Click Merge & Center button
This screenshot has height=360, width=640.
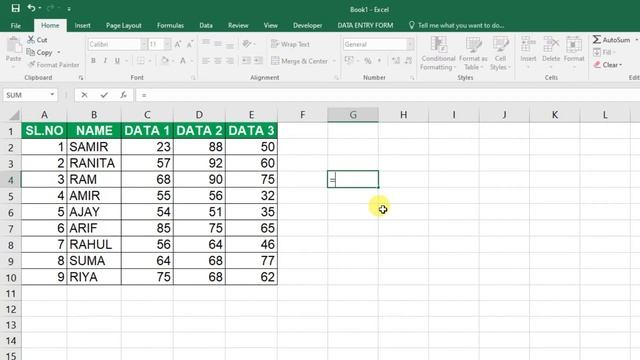[299, 61]
